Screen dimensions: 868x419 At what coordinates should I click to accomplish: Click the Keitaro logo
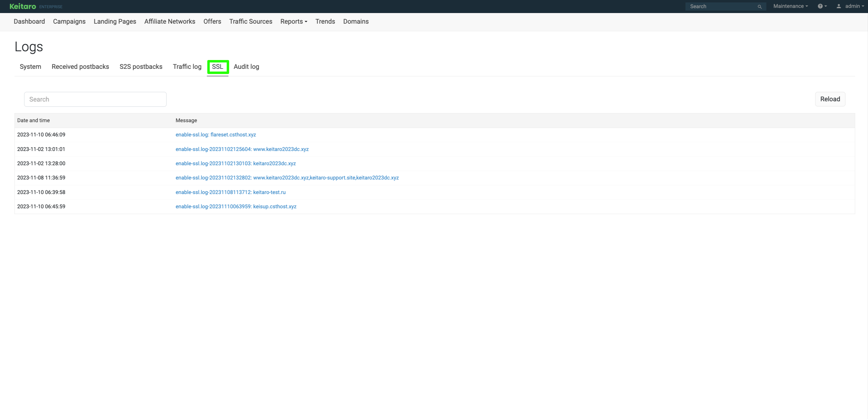(x=22, y=6)
